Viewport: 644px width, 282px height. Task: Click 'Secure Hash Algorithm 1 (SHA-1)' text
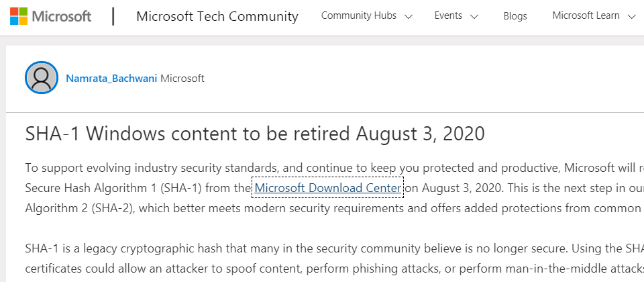tap(113, 188)
